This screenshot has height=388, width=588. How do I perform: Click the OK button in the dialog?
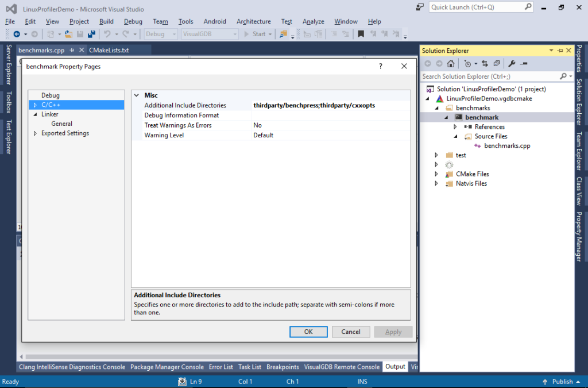[308, 332]
